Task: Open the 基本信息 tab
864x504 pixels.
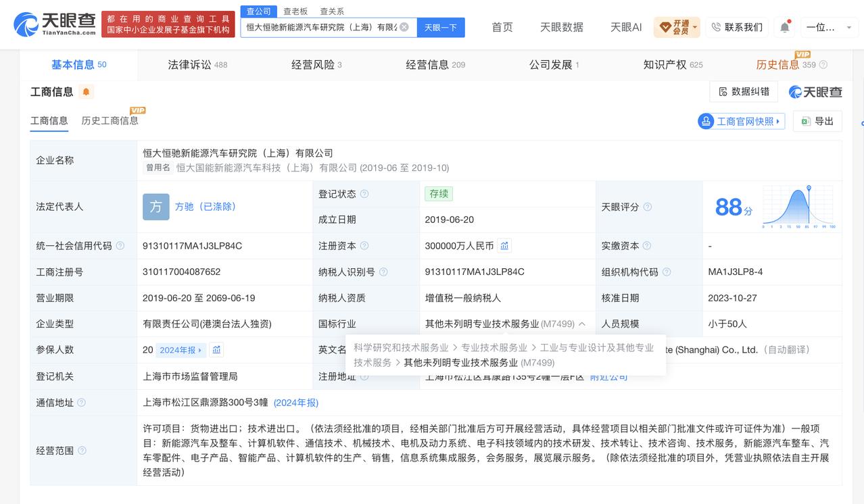Action: [79, 65]
